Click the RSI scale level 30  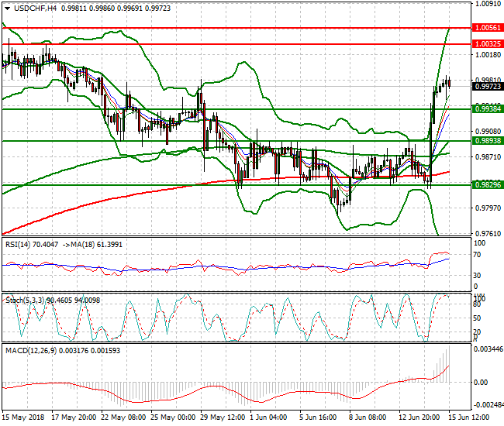point(478,276)
